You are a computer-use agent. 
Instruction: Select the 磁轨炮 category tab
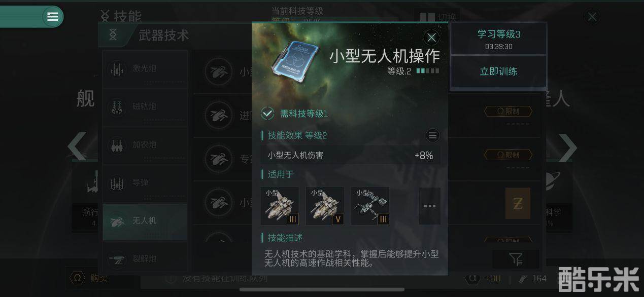145,107
